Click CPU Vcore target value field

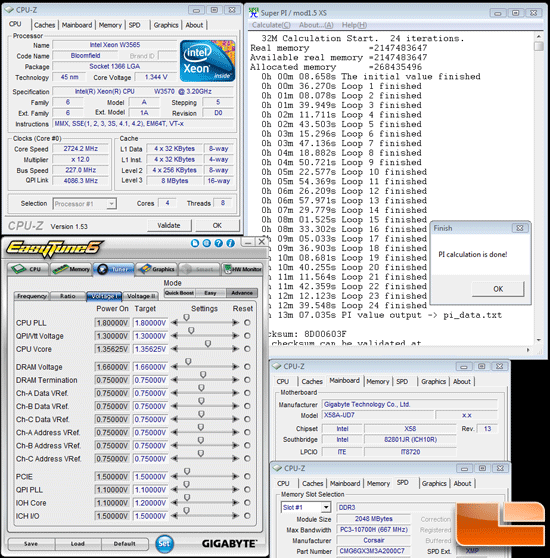click(x=150, y=349)
